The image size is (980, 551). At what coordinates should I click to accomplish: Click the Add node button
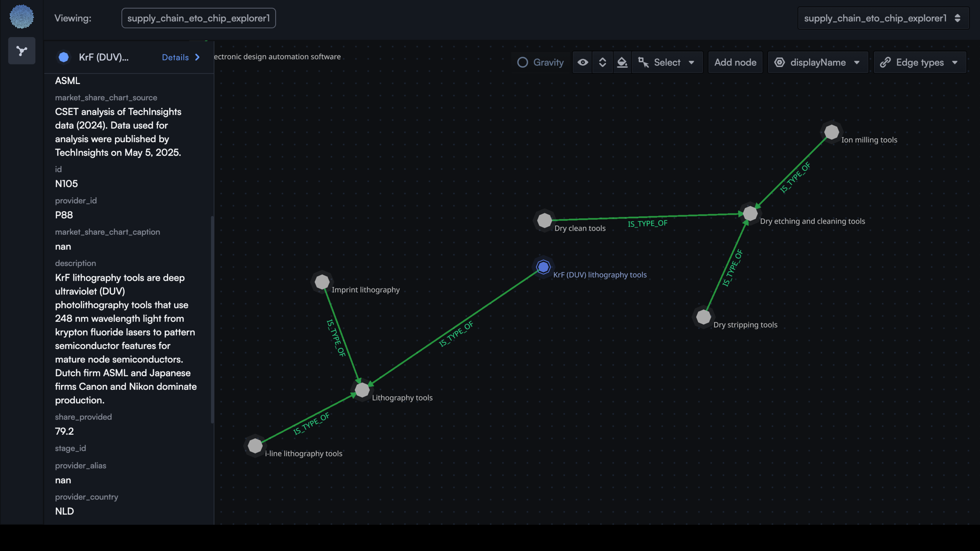[735, 62]
